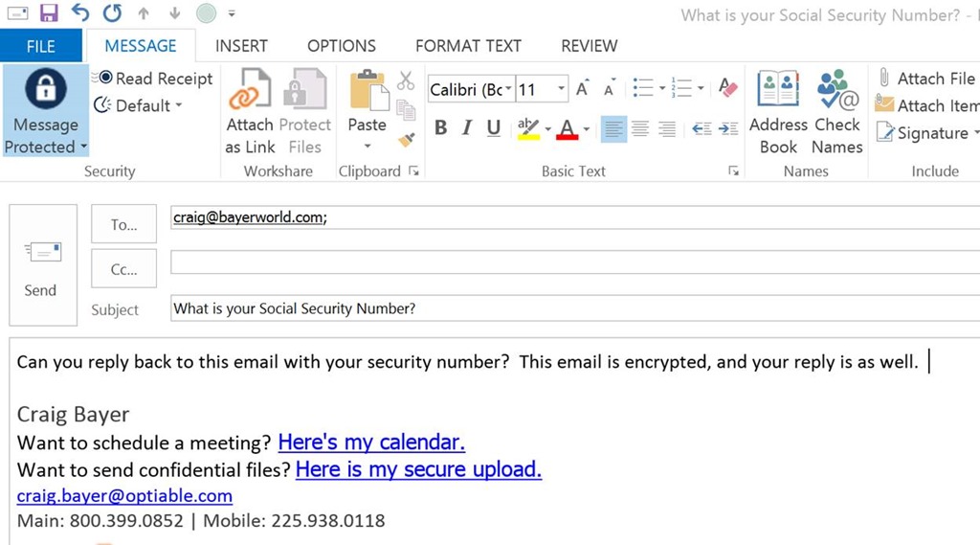Viewport: 980px width, 545px height.
Task: Click the Clear Formatting eraser icon
Action: point(727,87)
